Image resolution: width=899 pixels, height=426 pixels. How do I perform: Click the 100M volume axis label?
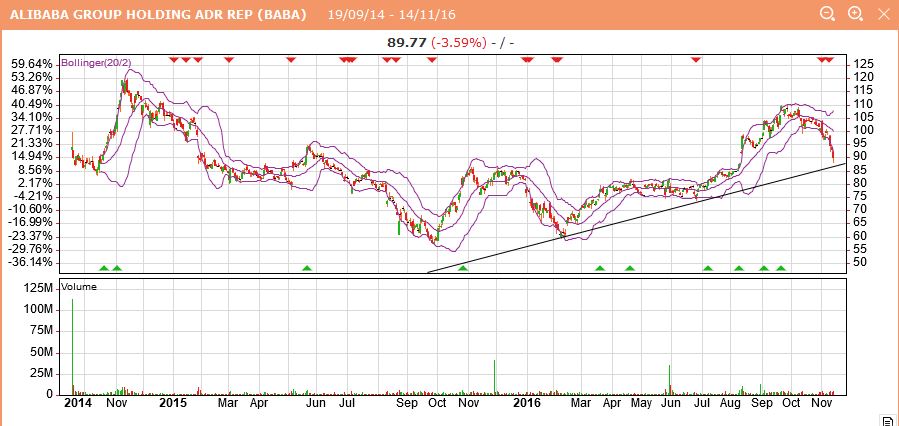click(x=38, y=310)
